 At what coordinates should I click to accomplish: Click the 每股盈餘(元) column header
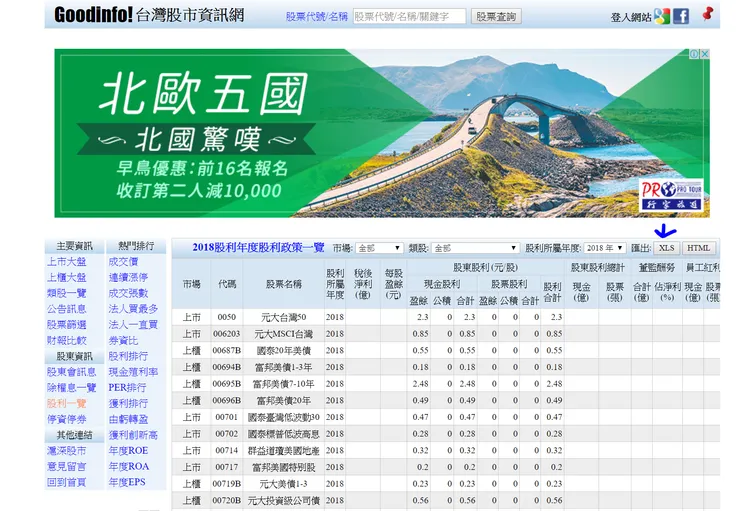[393, 284]
